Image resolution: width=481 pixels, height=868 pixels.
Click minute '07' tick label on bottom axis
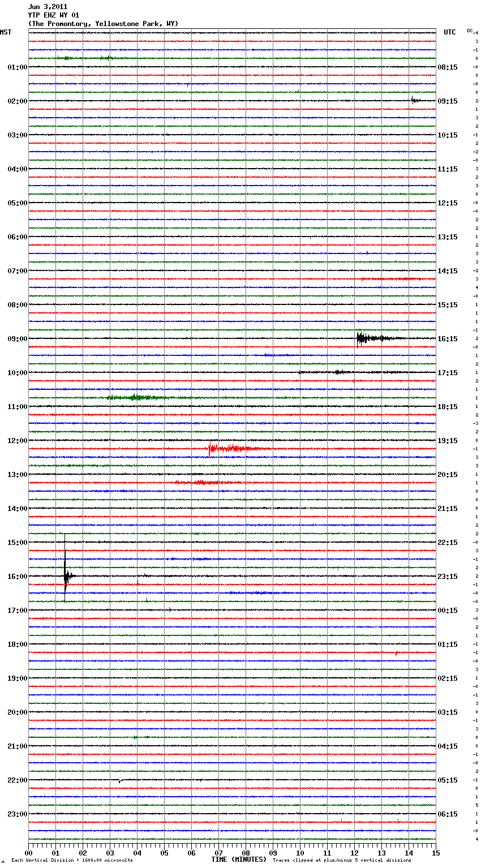point(218,853)
